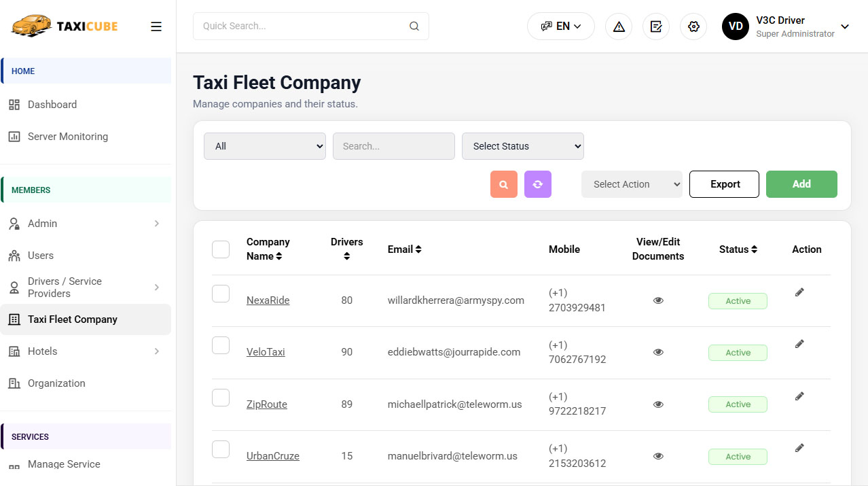Click email willardkherrera@armyspy.com
The height and width of the screenshot is (486, 868).
click(x=456, y=300)
